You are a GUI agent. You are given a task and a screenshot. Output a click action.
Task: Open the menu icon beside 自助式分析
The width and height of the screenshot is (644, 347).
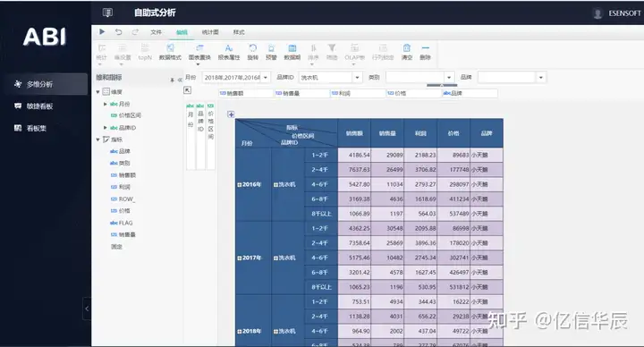(107, 13)
